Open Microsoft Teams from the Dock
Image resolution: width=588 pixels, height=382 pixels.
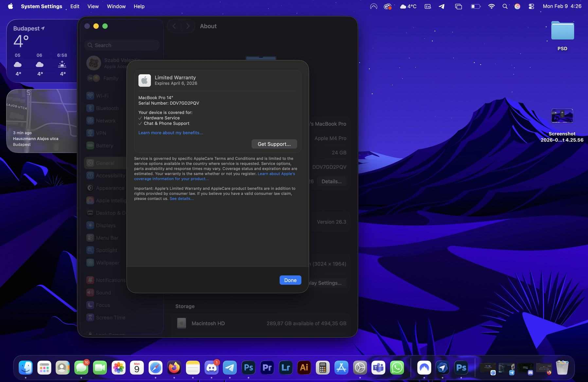[x=378, y=368]
